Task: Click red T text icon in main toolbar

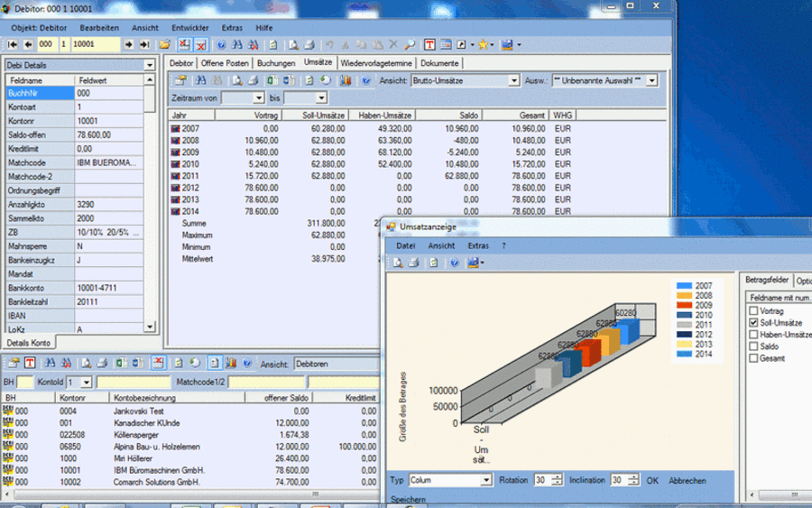Action: pyautogui.click(x=429, y=44)
